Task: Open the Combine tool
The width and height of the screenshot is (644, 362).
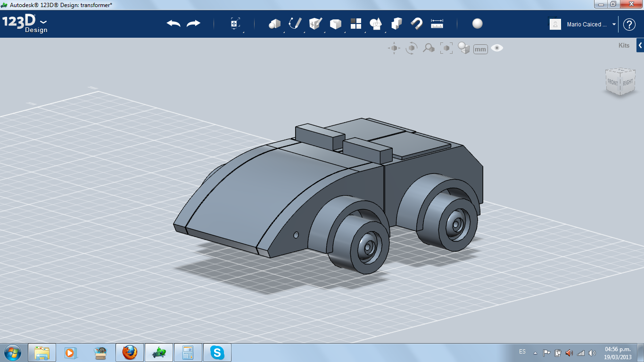Action: [x=396, y=24]
